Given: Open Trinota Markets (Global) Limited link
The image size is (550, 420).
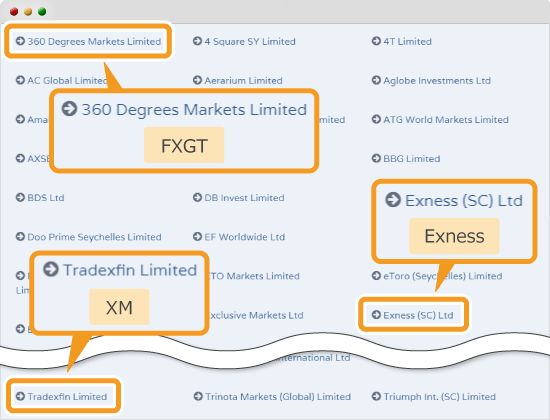Looking at the screenshot, I should pos(278,396).
